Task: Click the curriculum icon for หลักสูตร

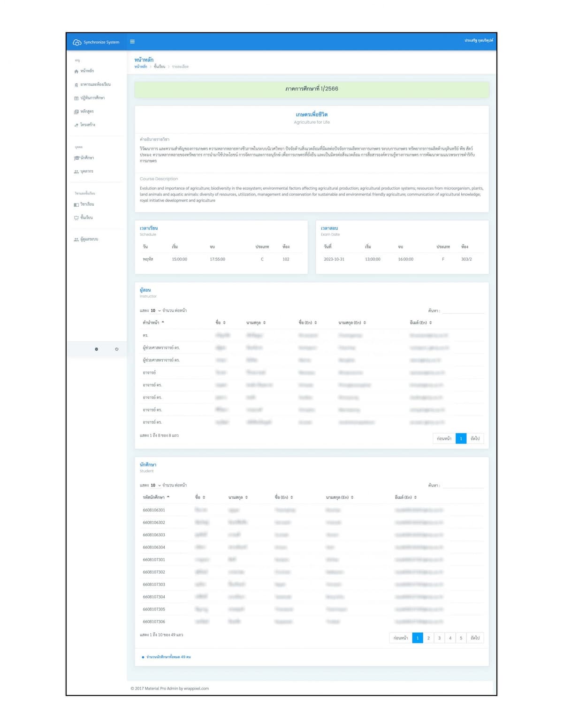Action: [x=76, y=112]
